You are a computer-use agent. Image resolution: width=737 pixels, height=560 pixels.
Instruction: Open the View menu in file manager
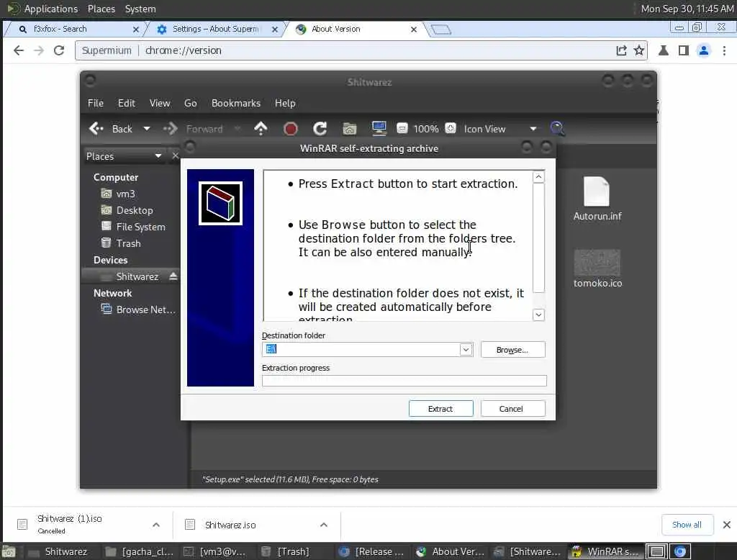point(160,103)
